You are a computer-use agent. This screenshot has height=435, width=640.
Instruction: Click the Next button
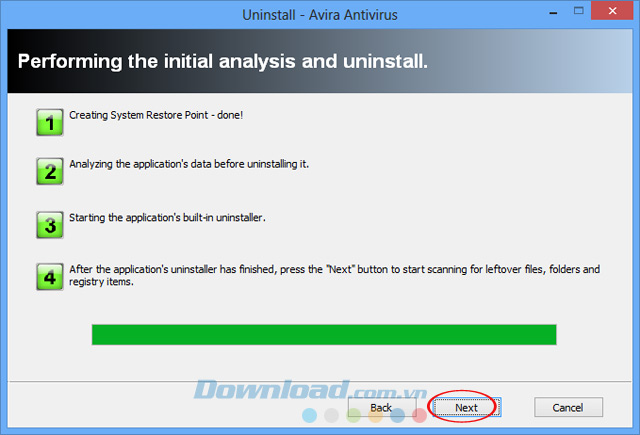click(467, 407)
